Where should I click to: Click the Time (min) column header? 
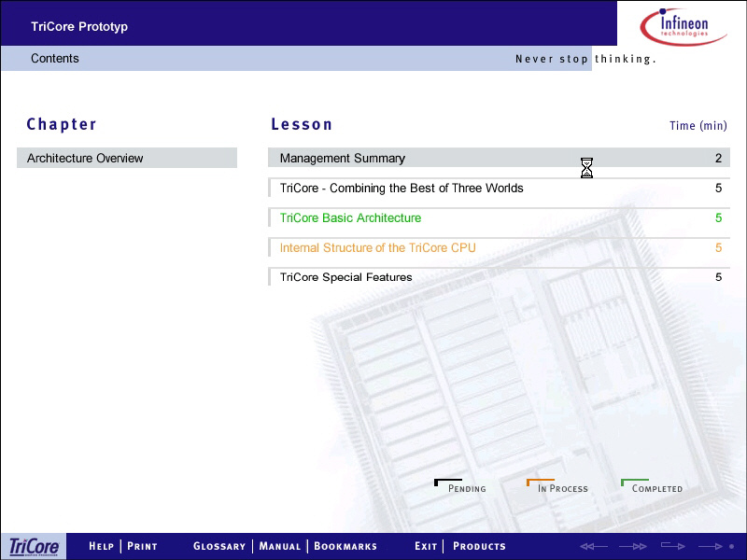(x=698, y=126)
